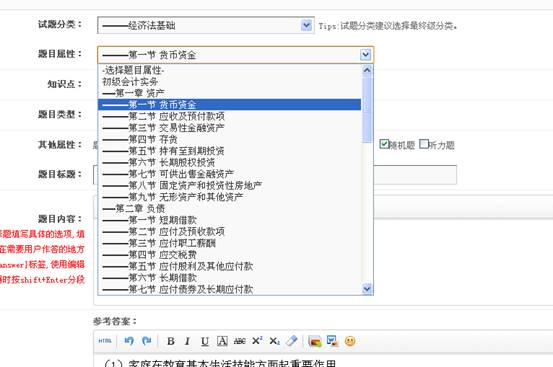This screenshot has height=367, width=553.
Task: Toggle bold formatting in editor
Action: click(x=171, y=341)
